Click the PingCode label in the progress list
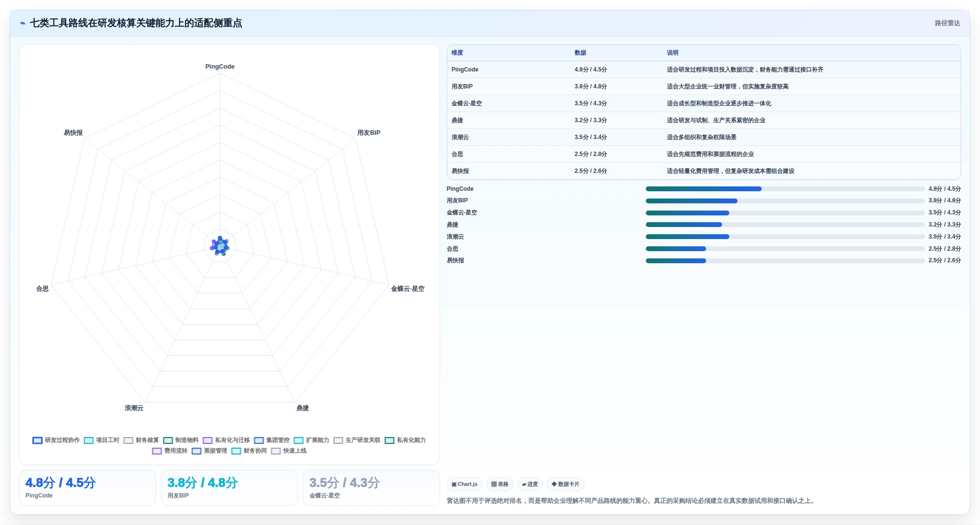Viewport: 980px width, 525px height. (460, 189)
